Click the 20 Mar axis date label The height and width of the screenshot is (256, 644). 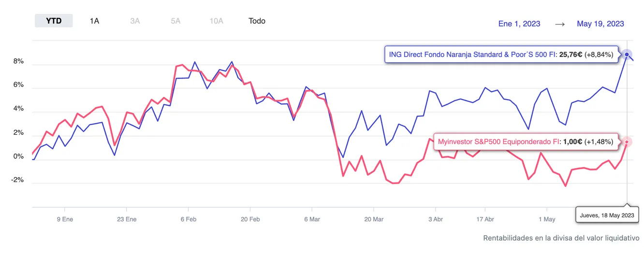tap(373, 219)
